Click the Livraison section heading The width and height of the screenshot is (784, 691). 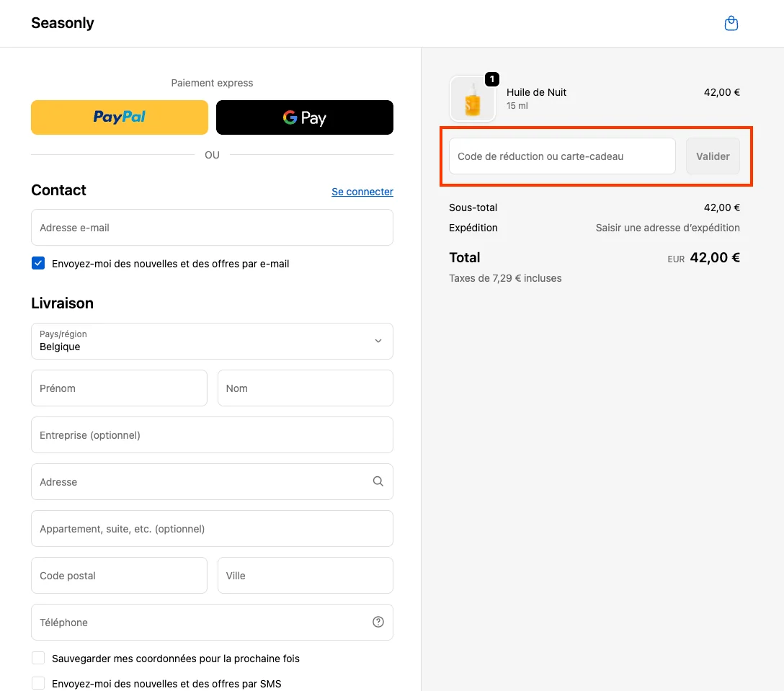point(63,303)
